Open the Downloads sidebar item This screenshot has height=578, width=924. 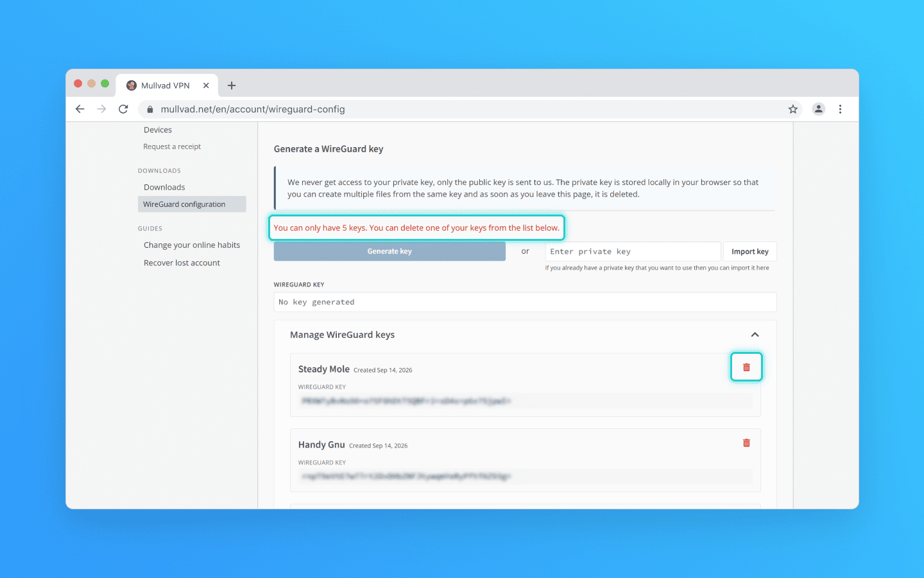164,188
